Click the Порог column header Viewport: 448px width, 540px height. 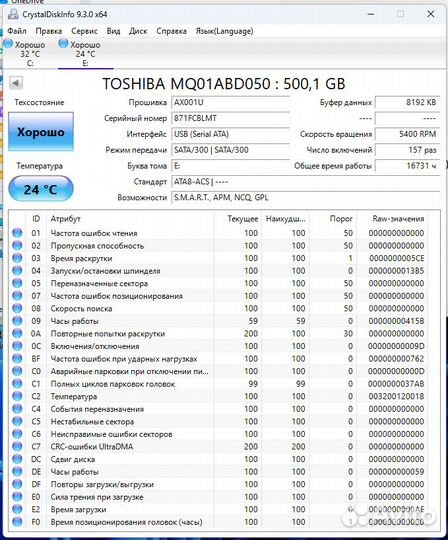[333, 219]
